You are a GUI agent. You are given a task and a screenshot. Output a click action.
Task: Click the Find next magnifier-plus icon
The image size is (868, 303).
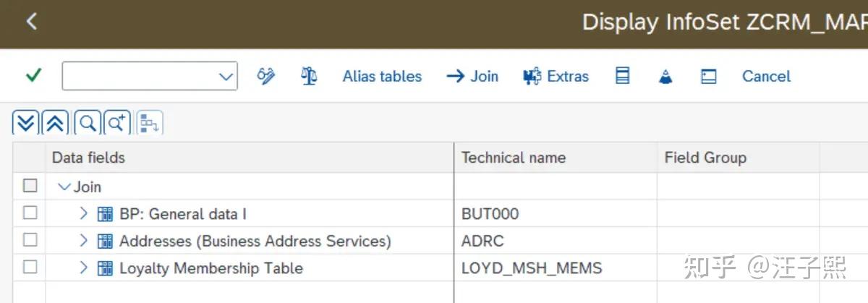(117, 124)
